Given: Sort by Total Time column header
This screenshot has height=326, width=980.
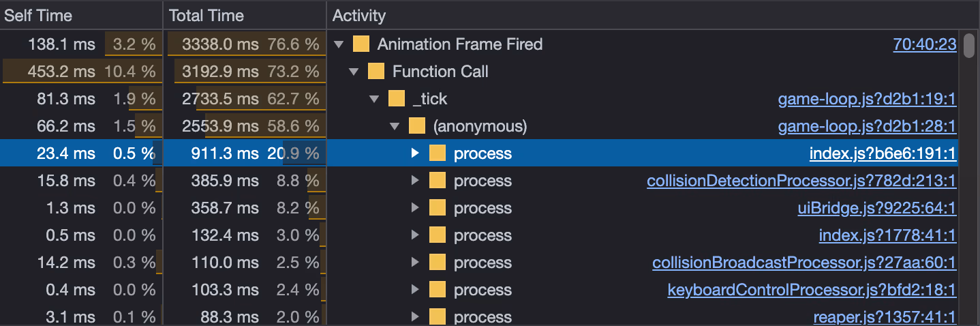Looking at the screenshot, I should point(206,16).
